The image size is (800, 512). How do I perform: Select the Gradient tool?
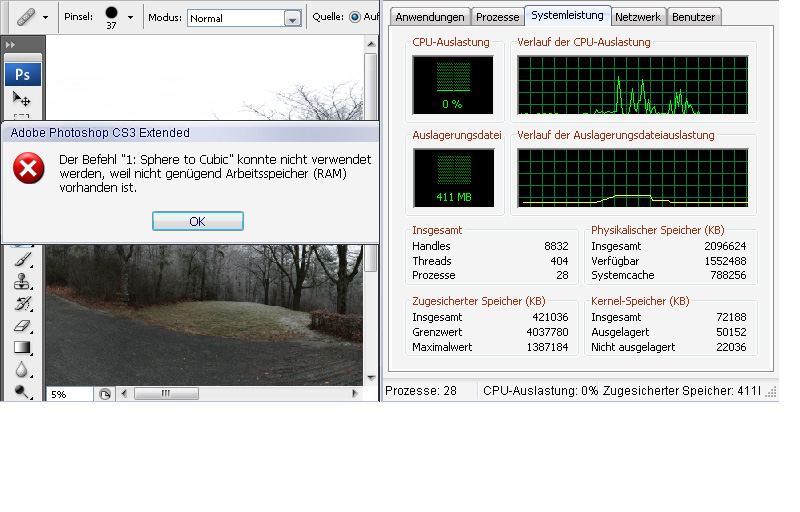(x=22, y=347)
